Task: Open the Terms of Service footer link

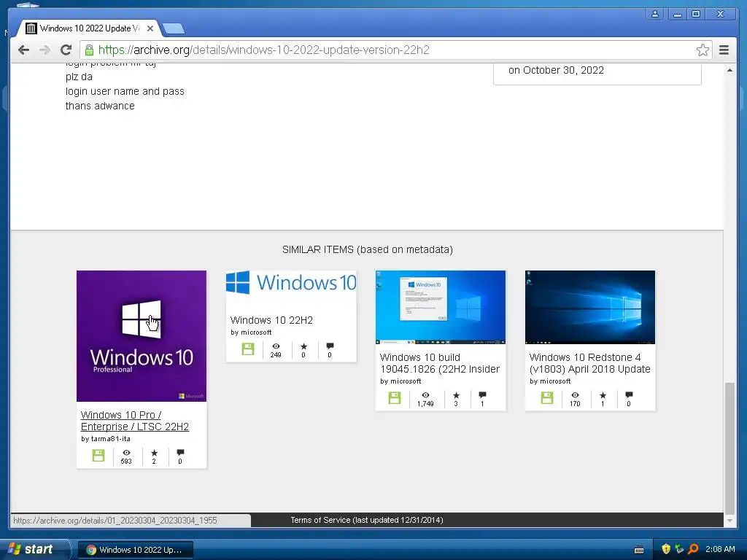Action: click(x=367, y=520)
